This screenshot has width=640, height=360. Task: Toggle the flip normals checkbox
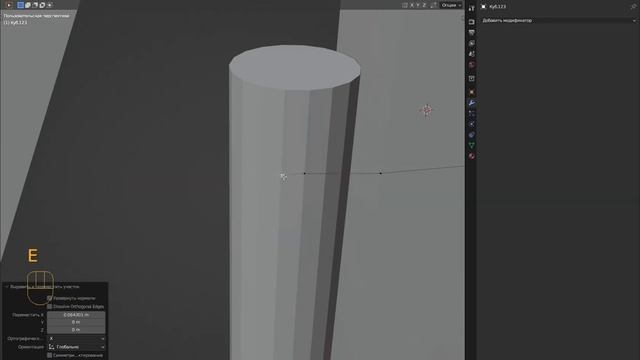49,298
